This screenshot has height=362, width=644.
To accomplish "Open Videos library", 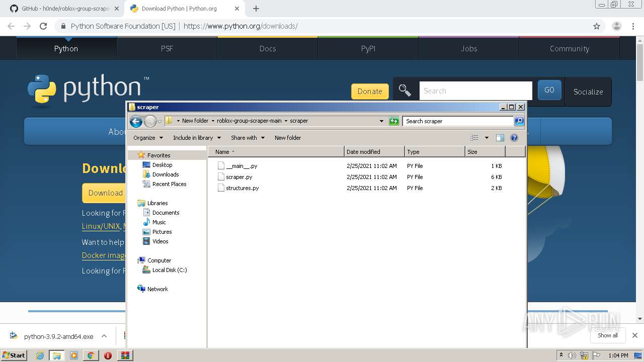I will click(160, 241).
